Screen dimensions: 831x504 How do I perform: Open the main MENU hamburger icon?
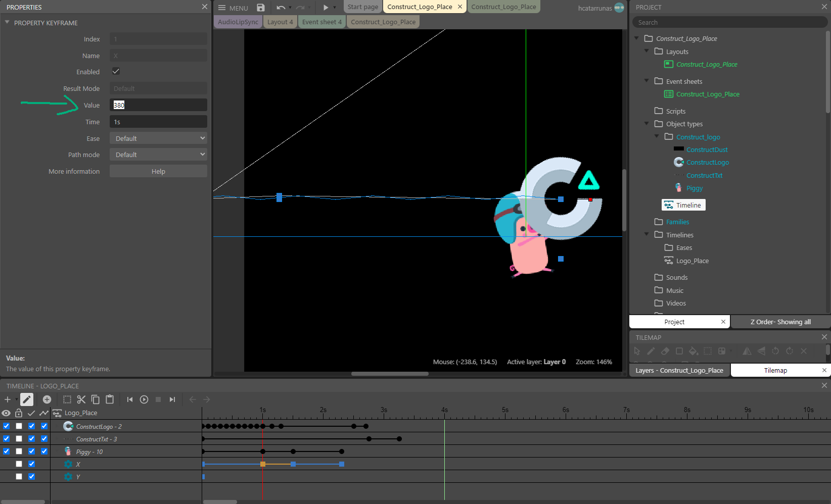click(x=222, y=8)
